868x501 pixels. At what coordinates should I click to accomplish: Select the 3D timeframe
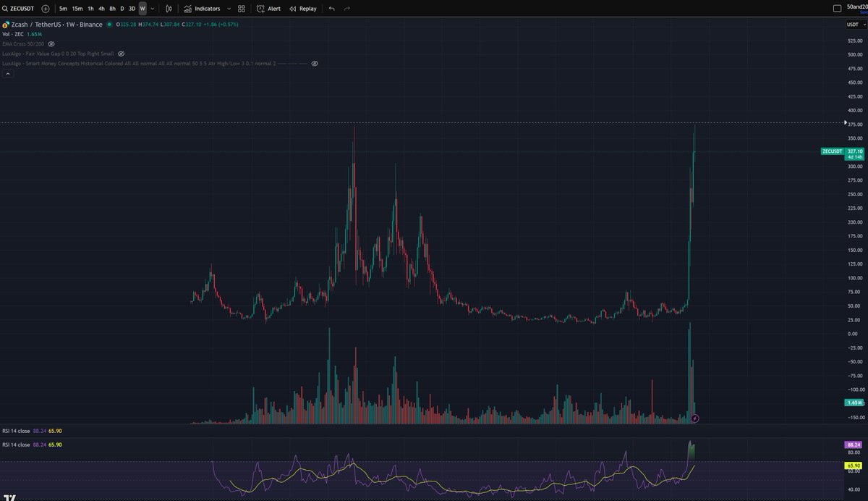132,9
